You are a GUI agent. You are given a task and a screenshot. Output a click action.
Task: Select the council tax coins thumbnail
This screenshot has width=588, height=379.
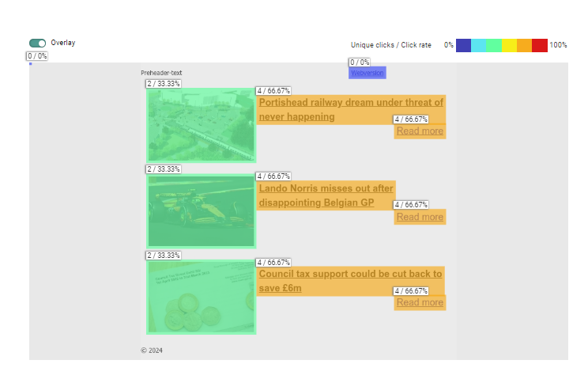point(201,297)
